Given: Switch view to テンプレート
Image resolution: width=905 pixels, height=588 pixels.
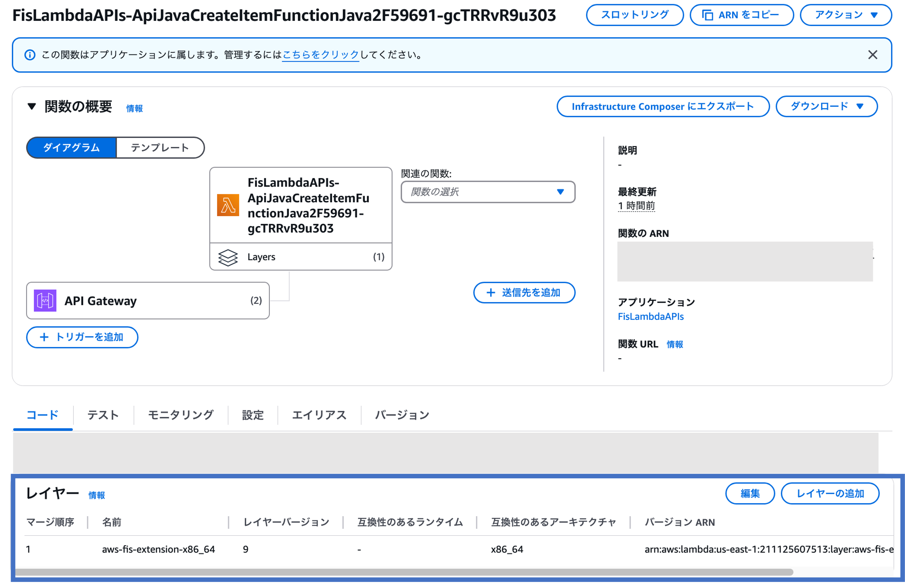Looking at the screenshot, I should (160, 148).
